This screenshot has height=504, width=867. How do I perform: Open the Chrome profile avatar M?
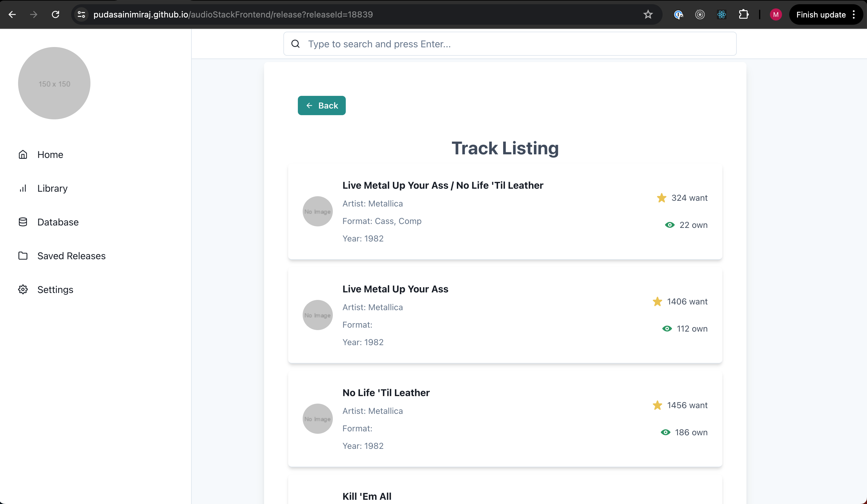pos(775,14)
